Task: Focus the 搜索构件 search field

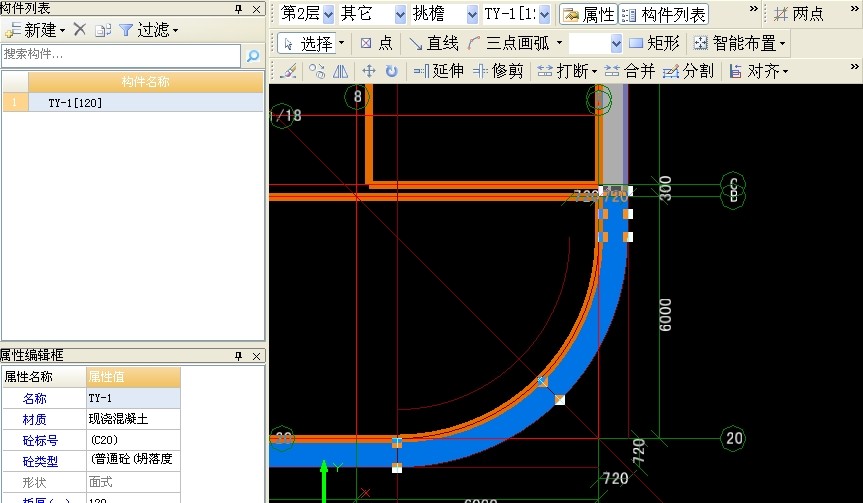Action: click(121, 55)
